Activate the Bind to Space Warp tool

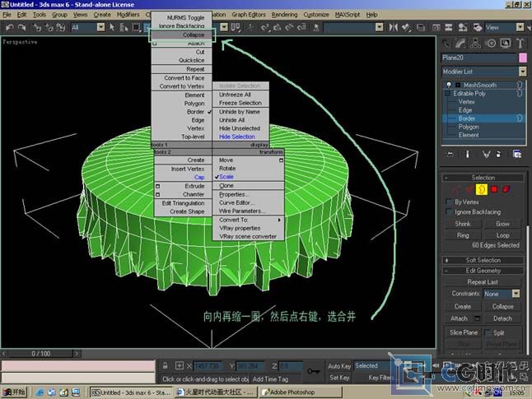(61, 27)
